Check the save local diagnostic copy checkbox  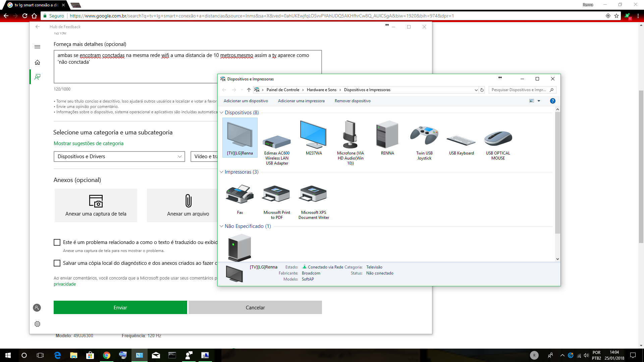57,263
